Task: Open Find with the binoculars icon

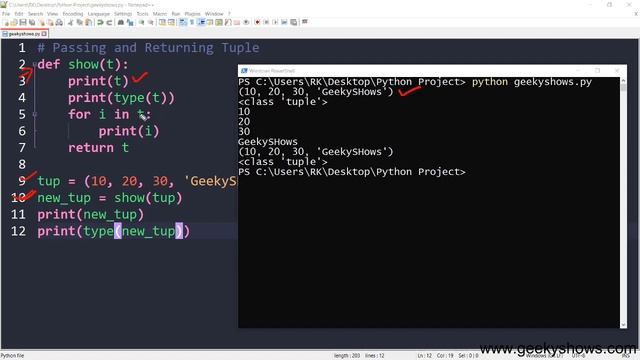Action: pos(121,22)
